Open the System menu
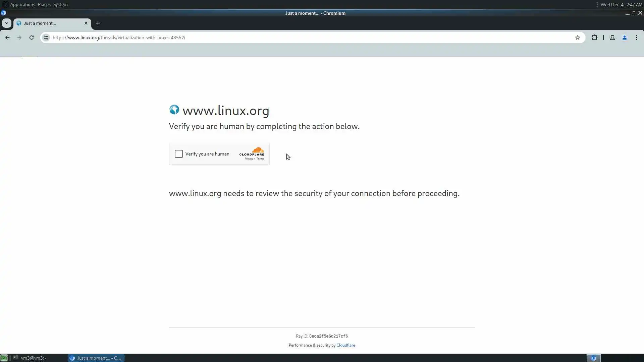 (60, 4)
